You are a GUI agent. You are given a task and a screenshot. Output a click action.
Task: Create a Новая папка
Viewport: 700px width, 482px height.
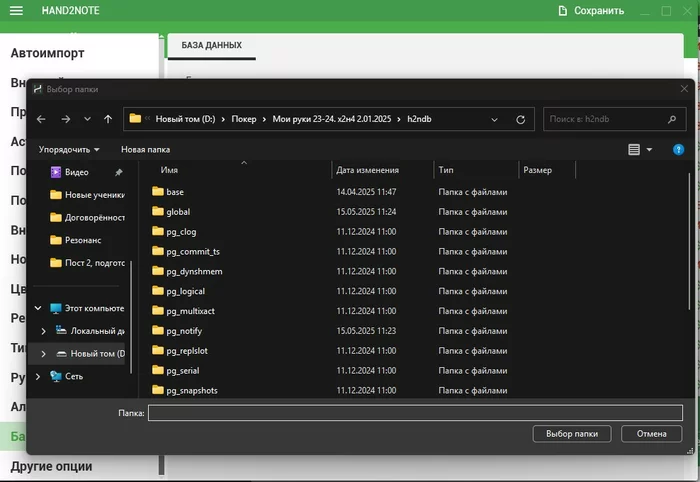(x=146, y=150)
